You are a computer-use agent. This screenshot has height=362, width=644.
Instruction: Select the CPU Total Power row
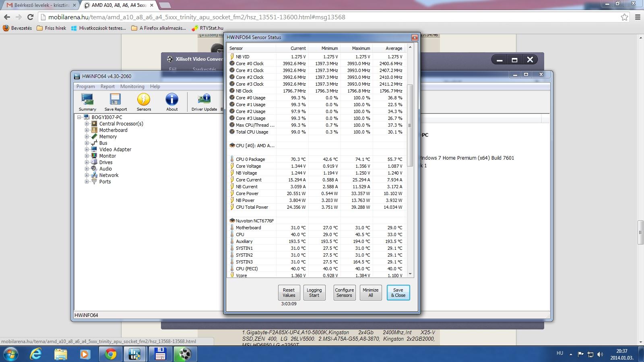pyautogui.click(x=316, y=207)
